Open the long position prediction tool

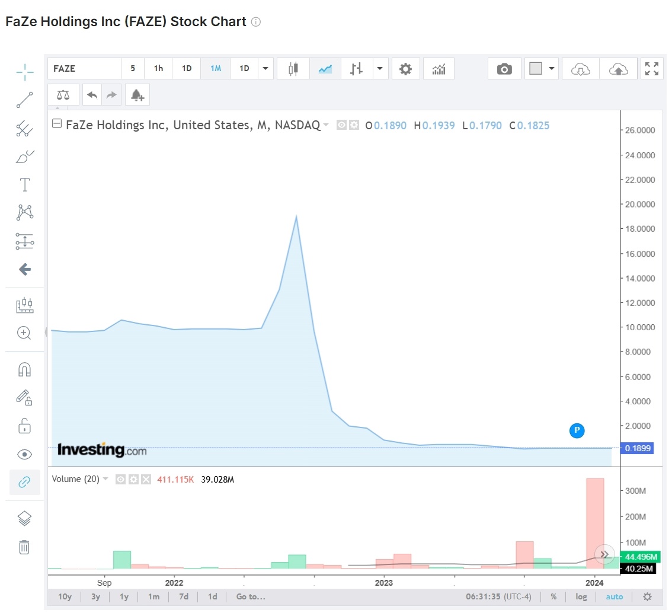(25, 241)
